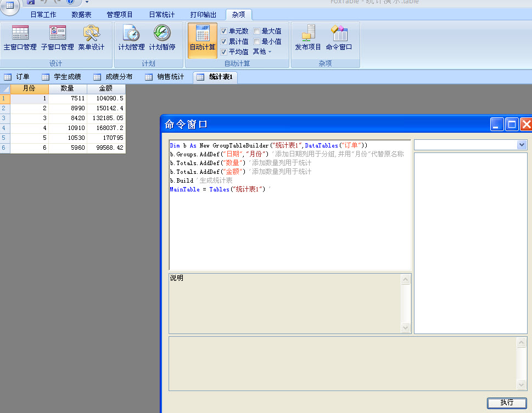Click inside the code editor area
This screenshot has width=532, height=413.
[x=290, y=205]
